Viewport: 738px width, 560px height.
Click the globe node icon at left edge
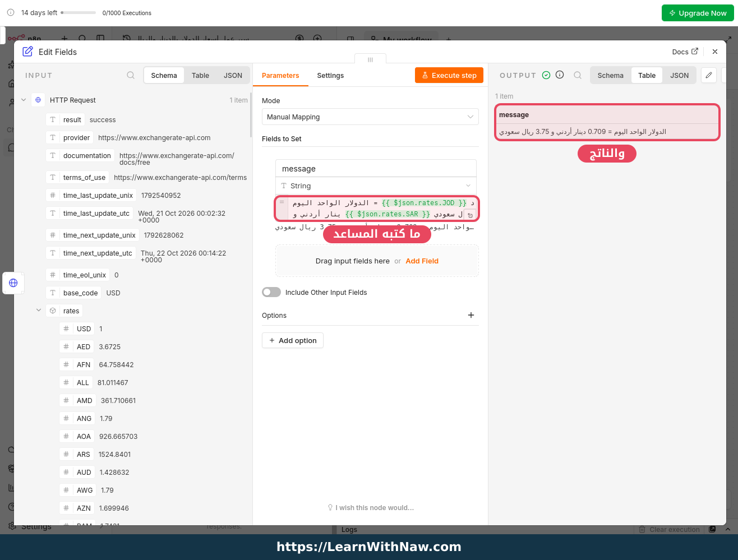[x=13, y=283]
